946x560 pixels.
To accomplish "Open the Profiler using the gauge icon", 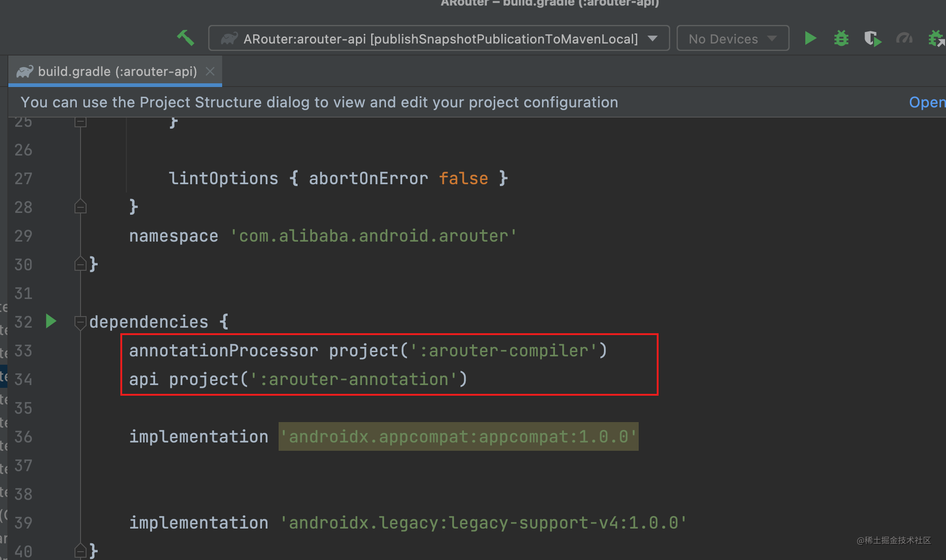I will tap(904, 38).
